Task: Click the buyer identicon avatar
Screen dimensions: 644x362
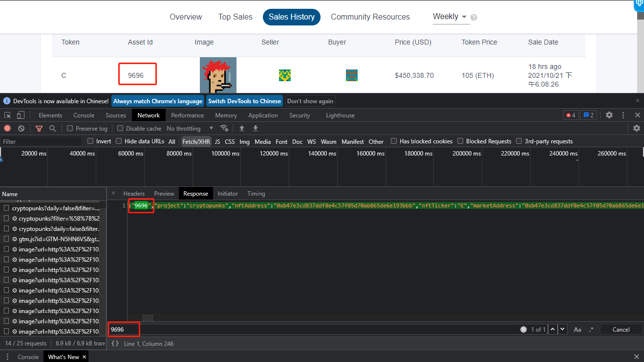Action: (x=352, y=75)
